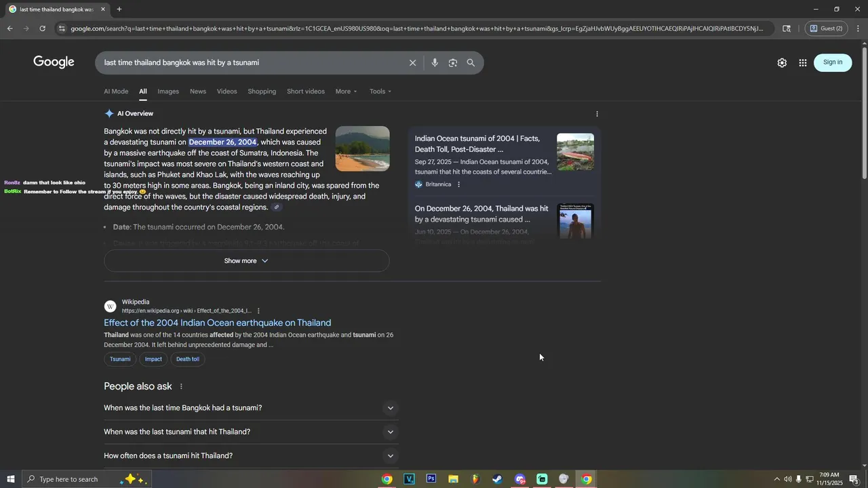This screenshot has width=868, height=488.
Task: Open Chrome three-dot menu
Action: point(858,28)
